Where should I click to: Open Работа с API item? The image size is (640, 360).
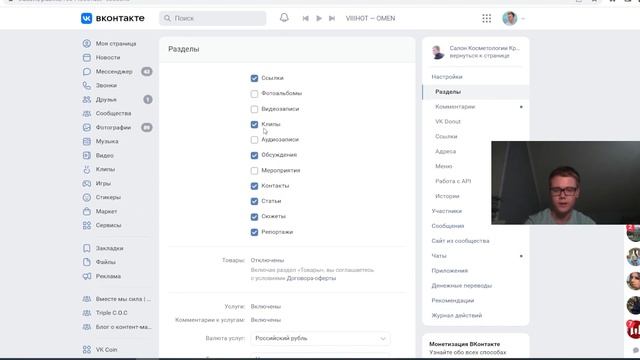[453, 181]
